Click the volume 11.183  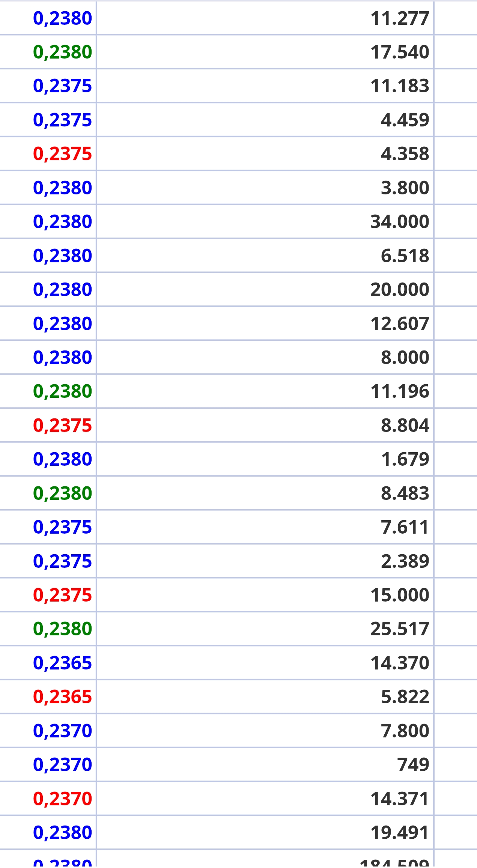399,86
